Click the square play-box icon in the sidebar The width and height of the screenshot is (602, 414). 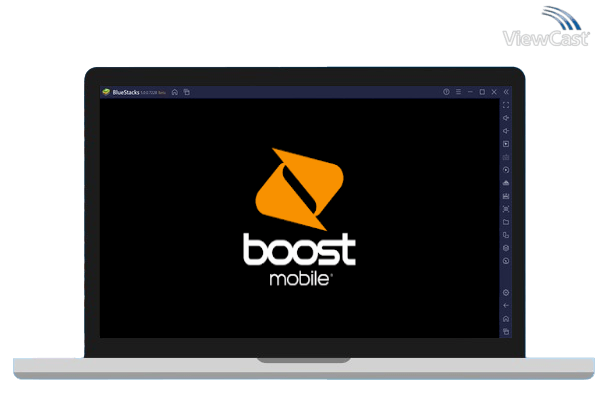pos(506,144)
